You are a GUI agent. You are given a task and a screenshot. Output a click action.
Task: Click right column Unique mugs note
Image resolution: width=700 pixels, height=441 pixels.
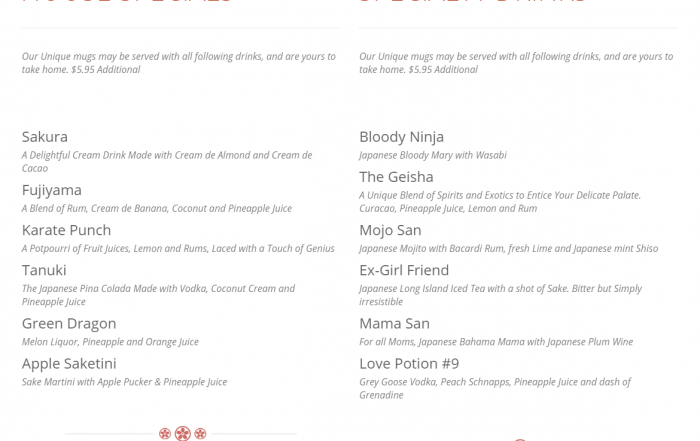coord(516,63)
